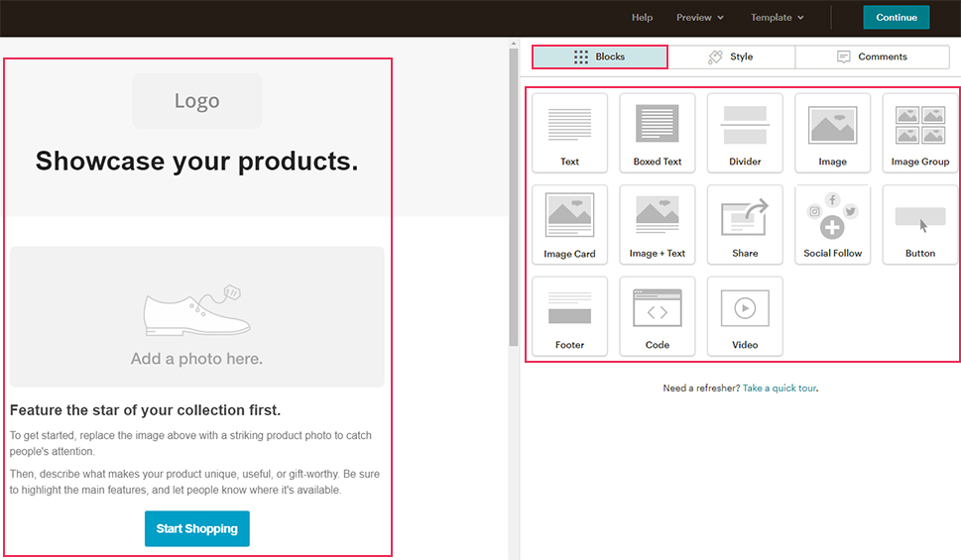Select the Boxed Text block
Screen dimensions: 961x560
[657, 133]
